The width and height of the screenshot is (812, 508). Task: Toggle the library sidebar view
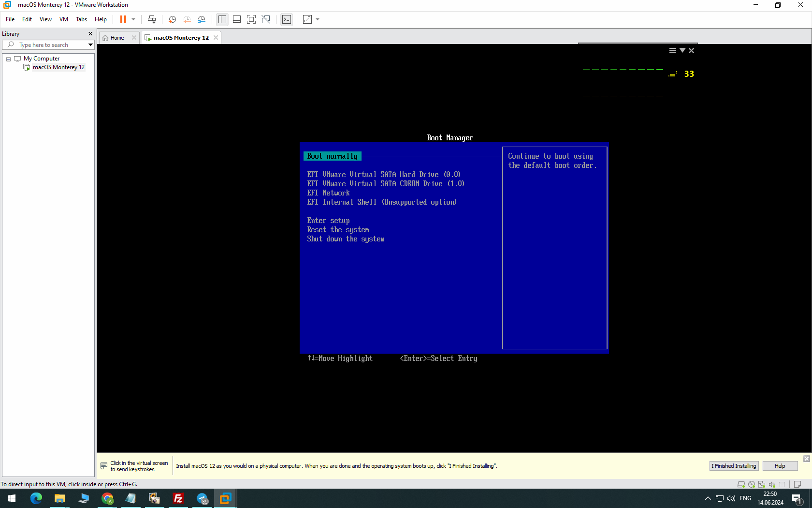coord(222,19)
